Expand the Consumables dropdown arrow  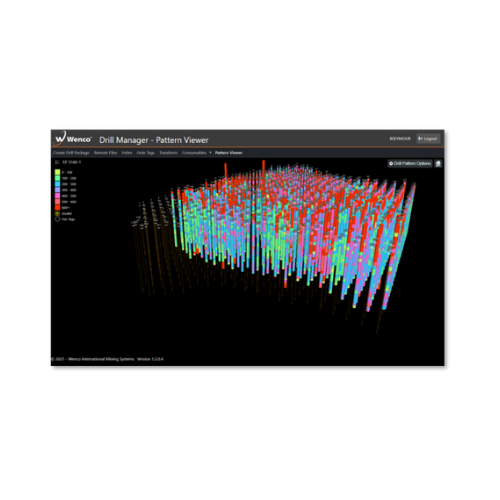(x=210, y=153)
